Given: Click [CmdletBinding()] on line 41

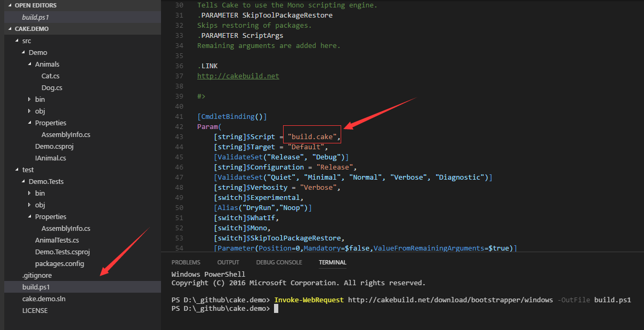Looking at the screenshot, I should pyautogui.click(x=232, y=117).
